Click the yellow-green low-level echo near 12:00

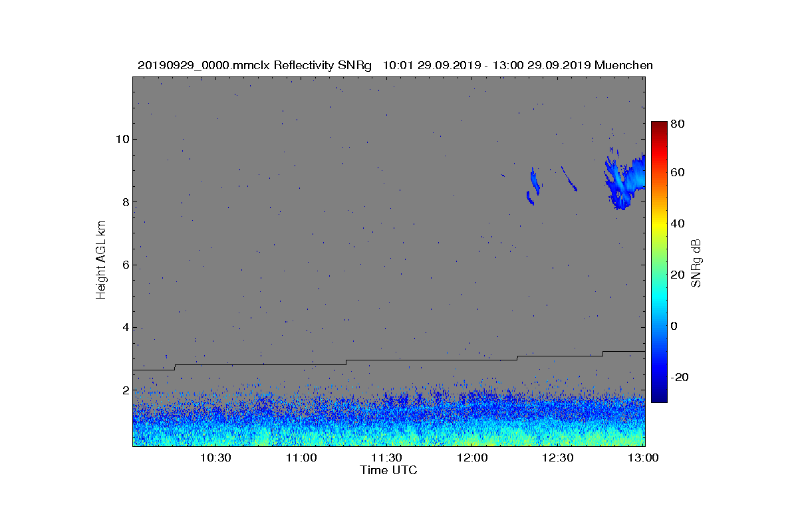pos(475,439)
